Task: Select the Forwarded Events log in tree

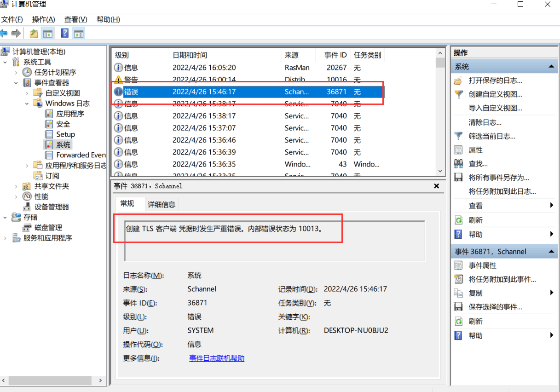Action: pyautogui.click(x=81, y=155)
